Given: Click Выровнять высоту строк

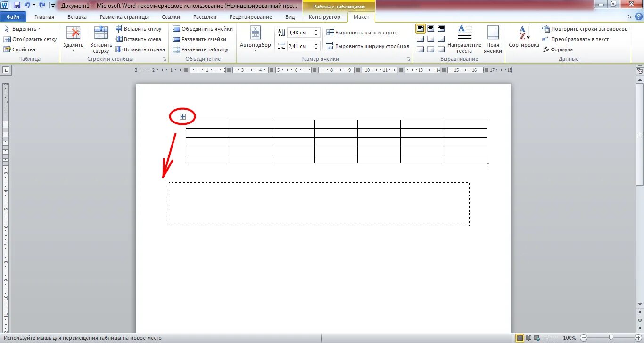Looking at the screenshot, I should [x=362, y=33].
